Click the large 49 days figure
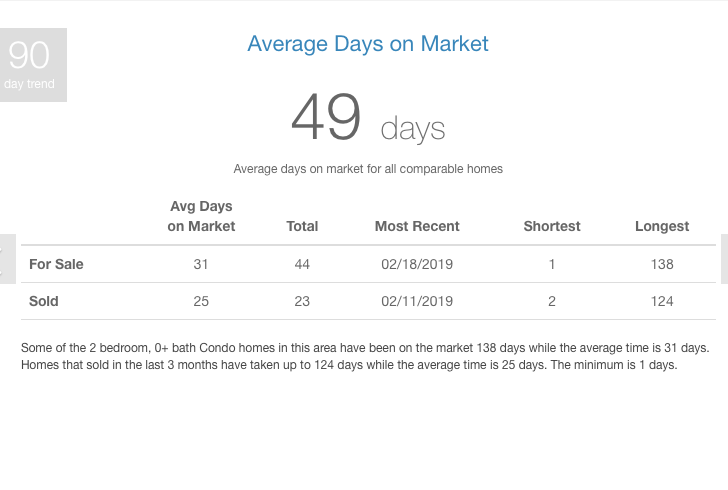This screenshot has width=728, height=490. tap(368, 118)
